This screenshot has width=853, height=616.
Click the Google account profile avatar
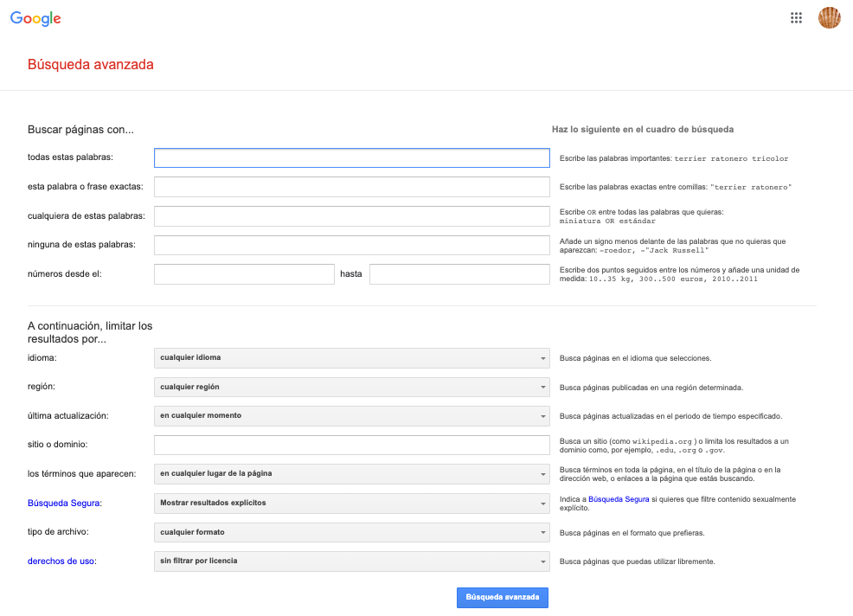pyautogui.click(x=829, y=18)
